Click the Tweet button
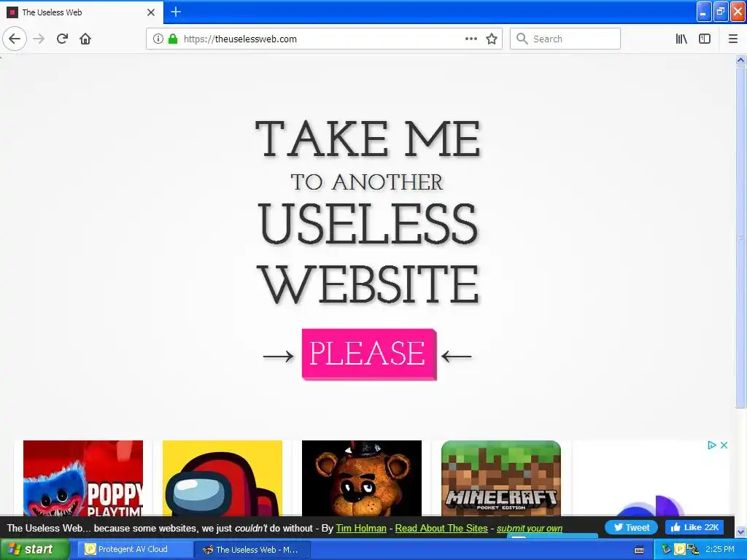The width and height of the screenshot is (747, 560). pos(631,527)
